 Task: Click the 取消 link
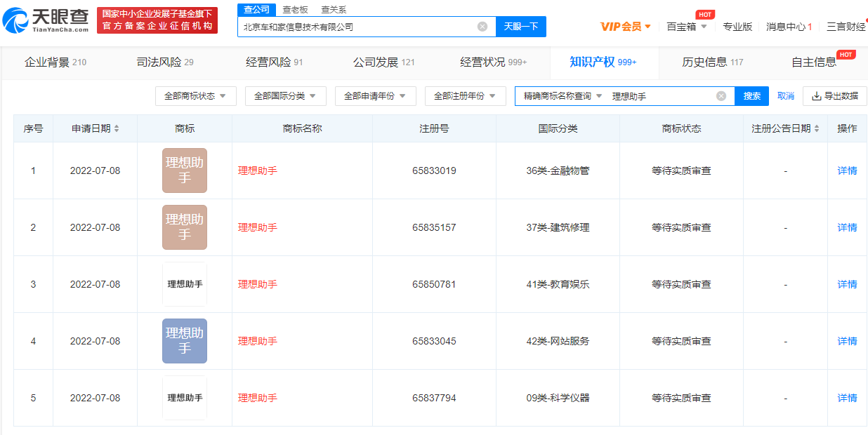click(786, 96)
